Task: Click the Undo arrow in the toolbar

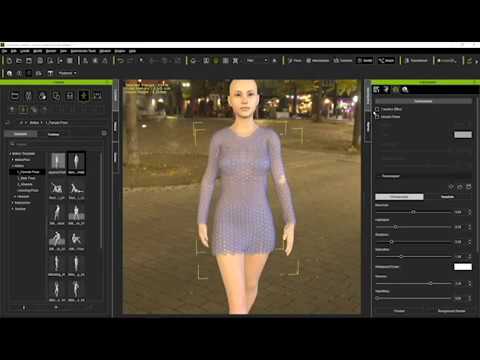Action: click(121, 60)
